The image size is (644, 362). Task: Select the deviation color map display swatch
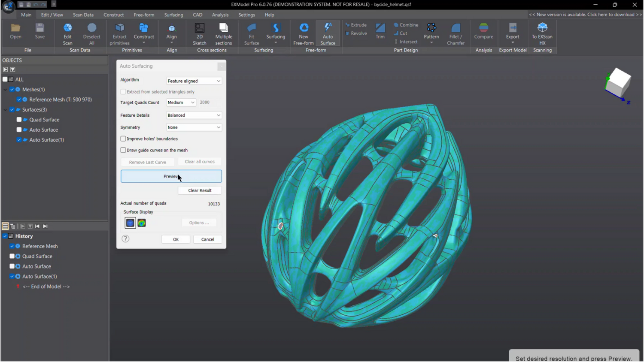(x=142, y=223)
